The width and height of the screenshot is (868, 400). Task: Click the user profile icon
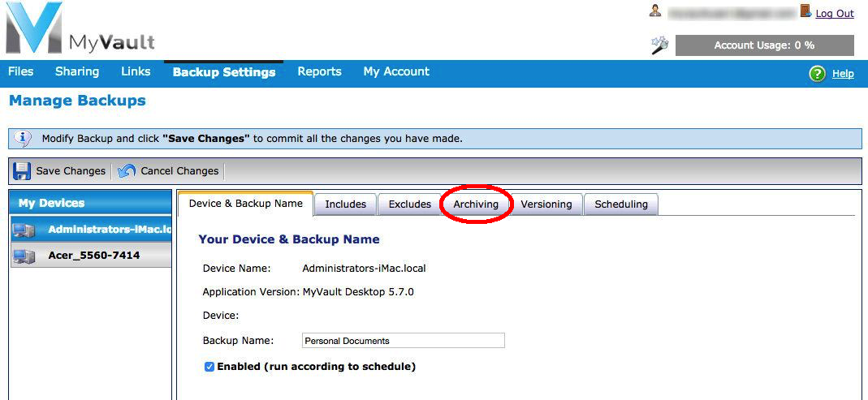[x=656, y=11]
